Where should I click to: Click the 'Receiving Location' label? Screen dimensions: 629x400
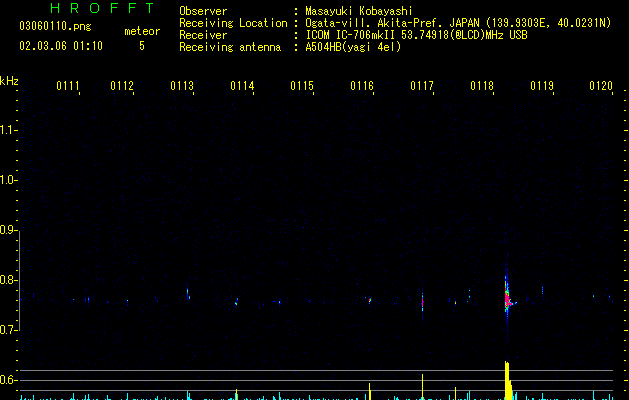pyautogui.click(x=233, y=23)
